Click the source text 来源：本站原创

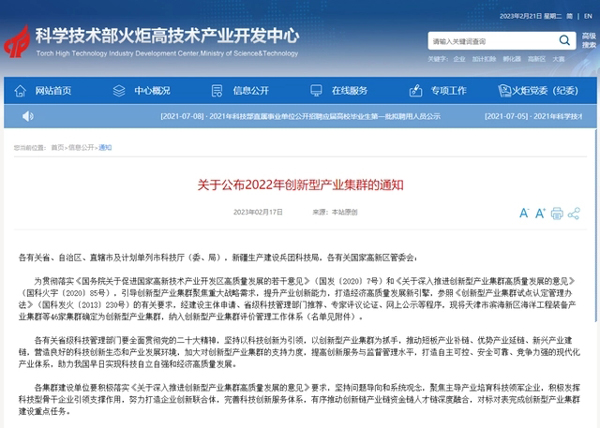(334, 212)
